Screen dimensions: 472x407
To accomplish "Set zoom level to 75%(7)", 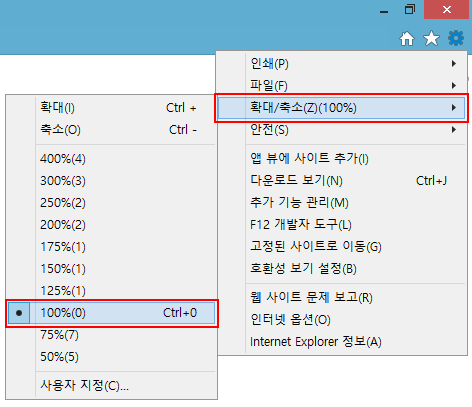I will click(112, 335).
